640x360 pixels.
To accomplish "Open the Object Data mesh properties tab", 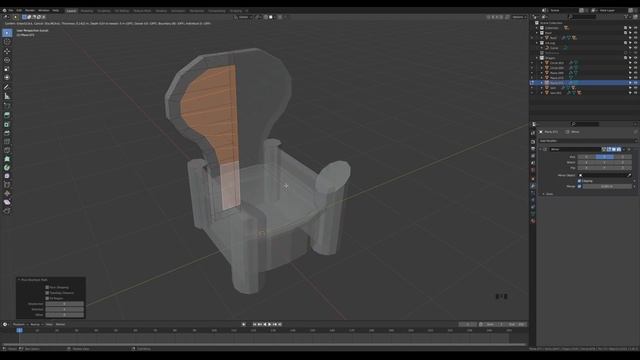I will (x=533, y=213).
